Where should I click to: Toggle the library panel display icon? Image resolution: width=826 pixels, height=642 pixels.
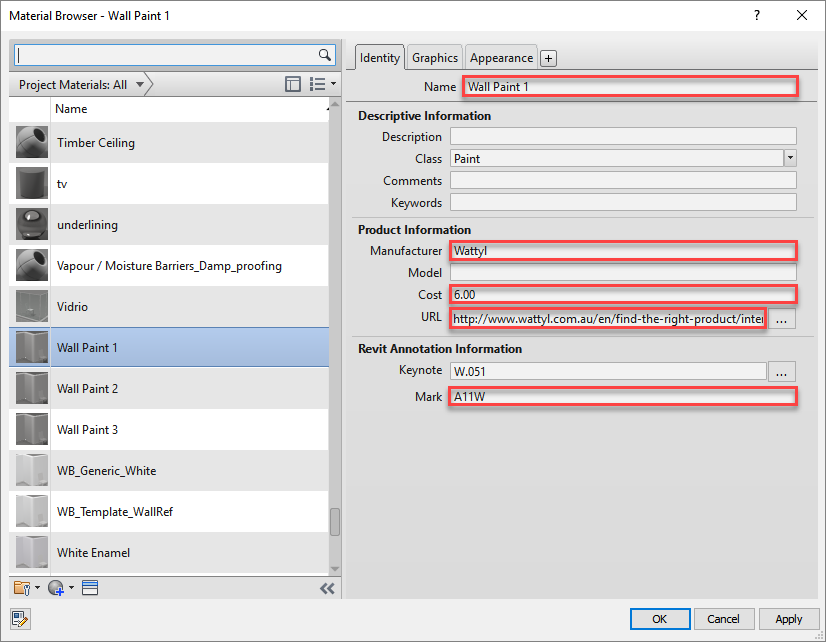(293, 85)
